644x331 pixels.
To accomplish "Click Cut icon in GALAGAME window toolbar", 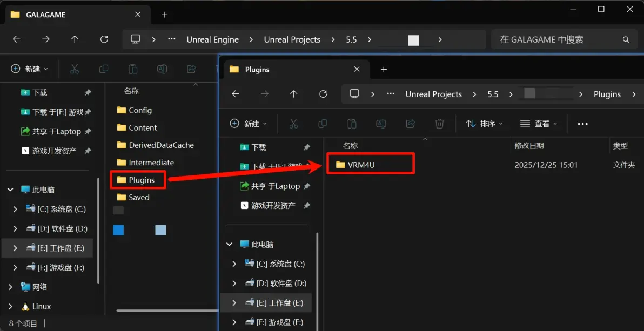I will coord(75,69).
